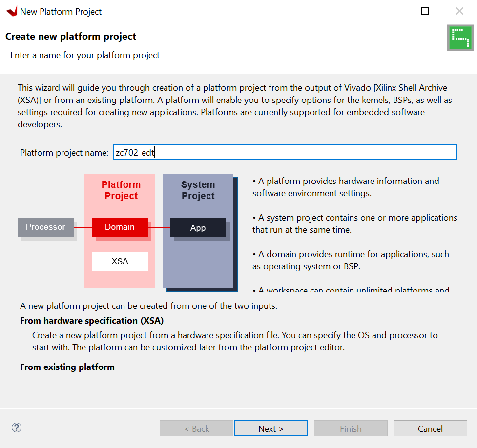Click the gray Processor block in diagram

[45, 227]
